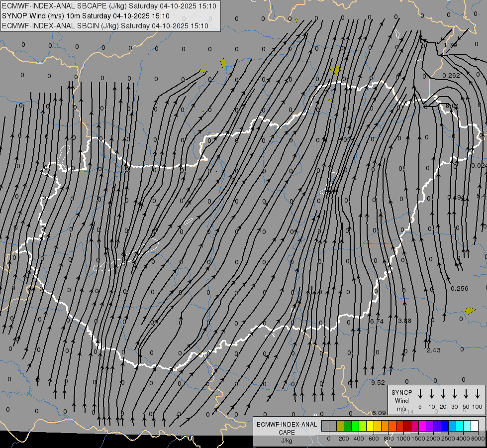Click the 'J/kg' unit under CAPE legend
This screenshot has height=448, width=487.
287,441
